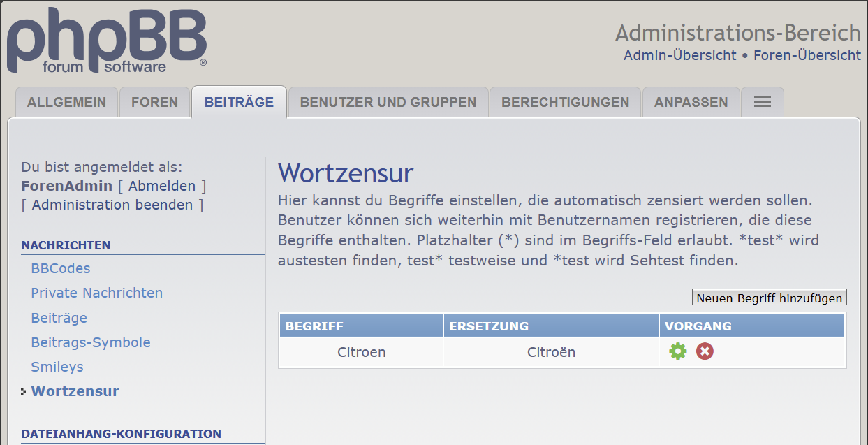Open the Beitrags-Symbole page

point(91,342)
